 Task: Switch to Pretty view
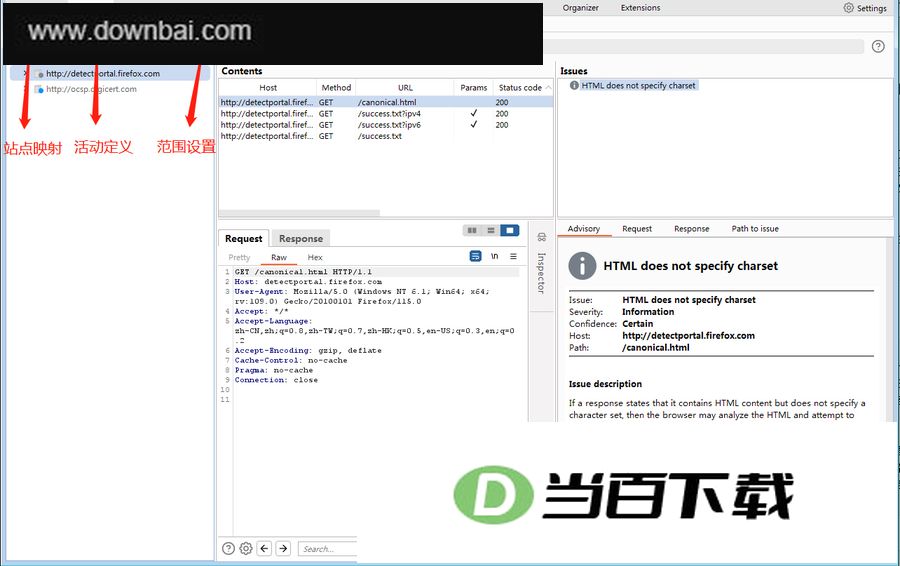(239, 257)
